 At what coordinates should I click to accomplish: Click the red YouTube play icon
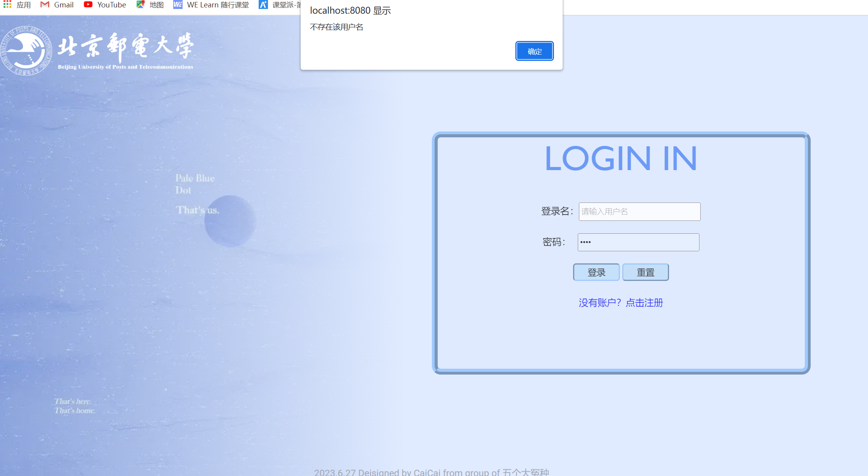[x=88, y=5]
